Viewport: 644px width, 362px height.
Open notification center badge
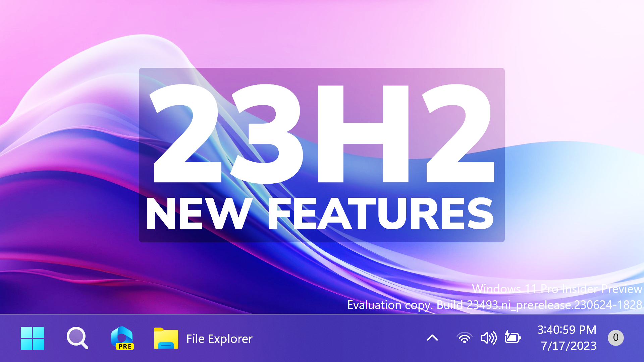coord(616,338)
